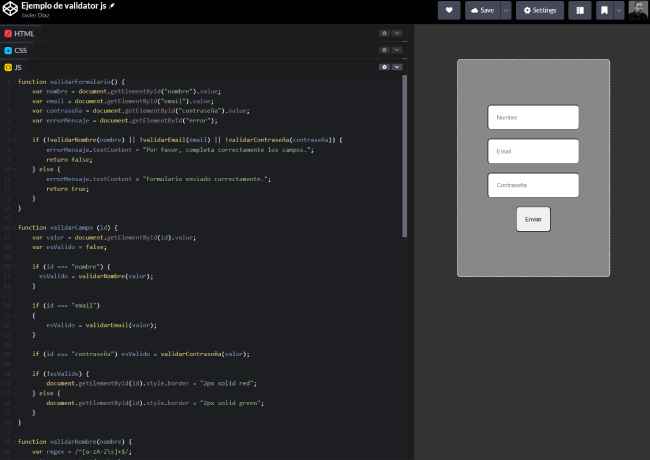
Task: Open the user avatar menu
Action: pyautogui.click(x=638, y=10)
